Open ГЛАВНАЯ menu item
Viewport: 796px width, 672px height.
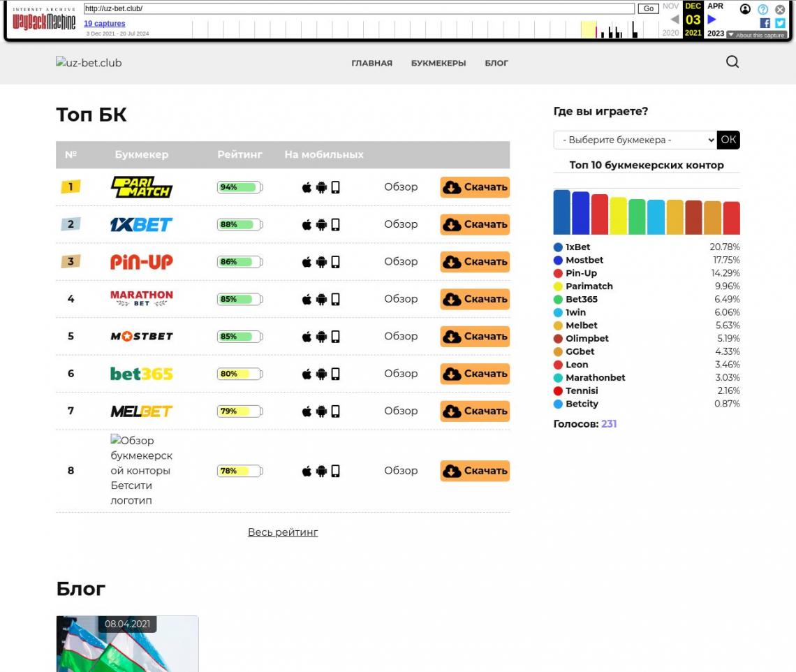pyautogui.click(x=372, y=63)
